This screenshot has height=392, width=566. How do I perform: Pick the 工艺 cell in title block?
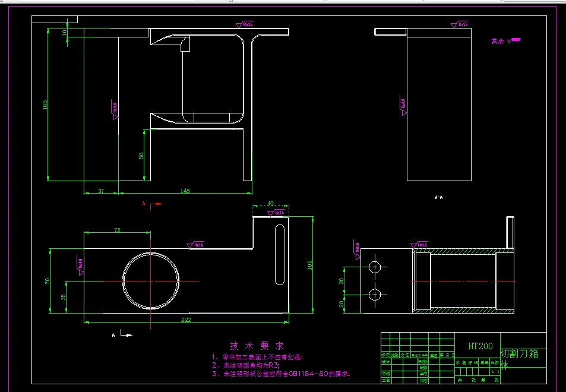pyautogui.click(x=386, y=381)
